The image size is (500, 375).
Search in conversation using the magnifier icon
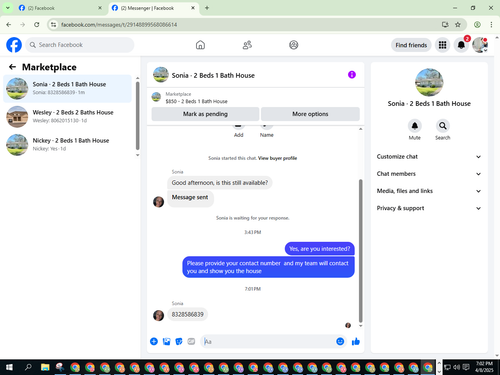443,126
